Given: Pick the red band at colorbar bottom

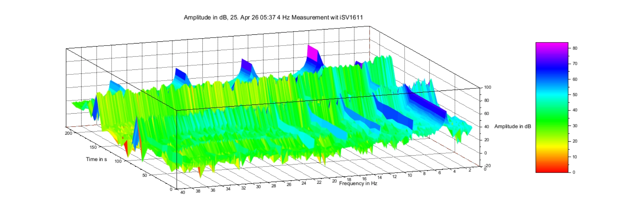Looking at the screenshot, I should point(552,170).
